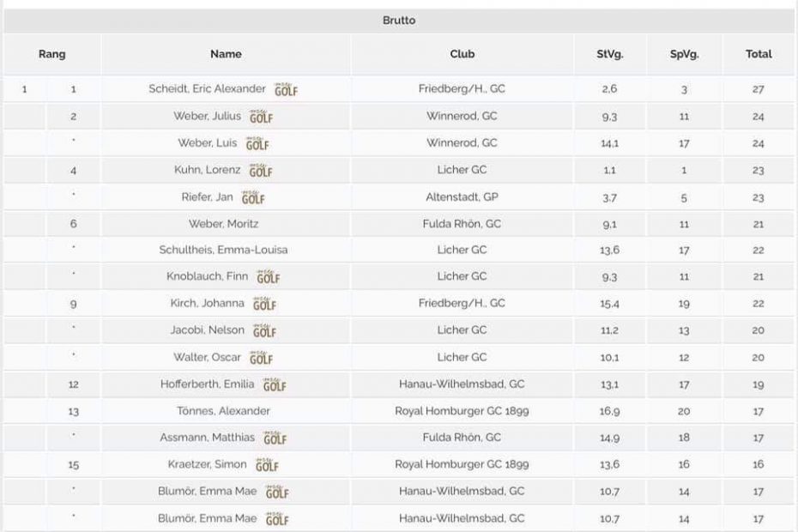Open player entry Weber, Moritz
Screen dimensions: 798x532
point(223,223)
